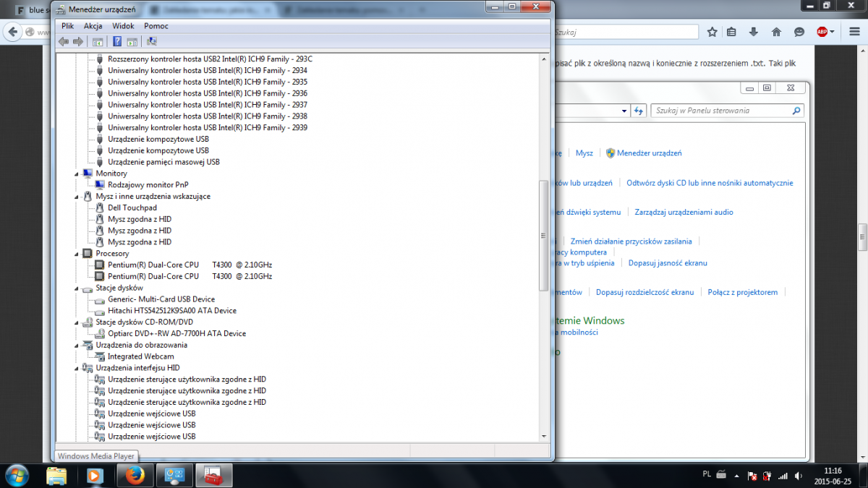Click the Device Manager scroll down arrow
The height and width of the screenshot is (488, 868).
click(x=544, y=436)
